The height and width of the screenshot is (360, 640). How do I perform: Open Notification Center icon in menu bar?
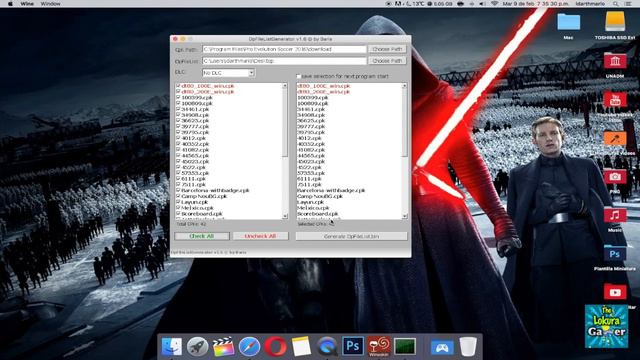pos(628,4)
